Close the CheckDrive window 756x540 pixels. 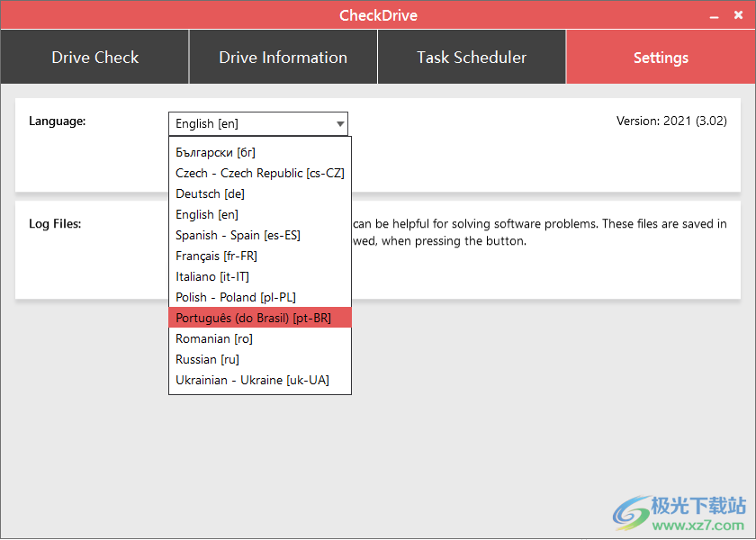click(x=738, y=15)
